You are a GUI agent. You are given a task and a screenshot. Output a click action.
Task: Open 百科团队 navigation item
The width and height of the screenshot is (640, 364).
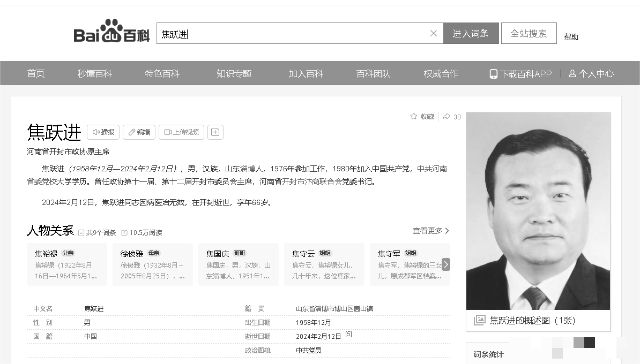(x=373, y=73)
